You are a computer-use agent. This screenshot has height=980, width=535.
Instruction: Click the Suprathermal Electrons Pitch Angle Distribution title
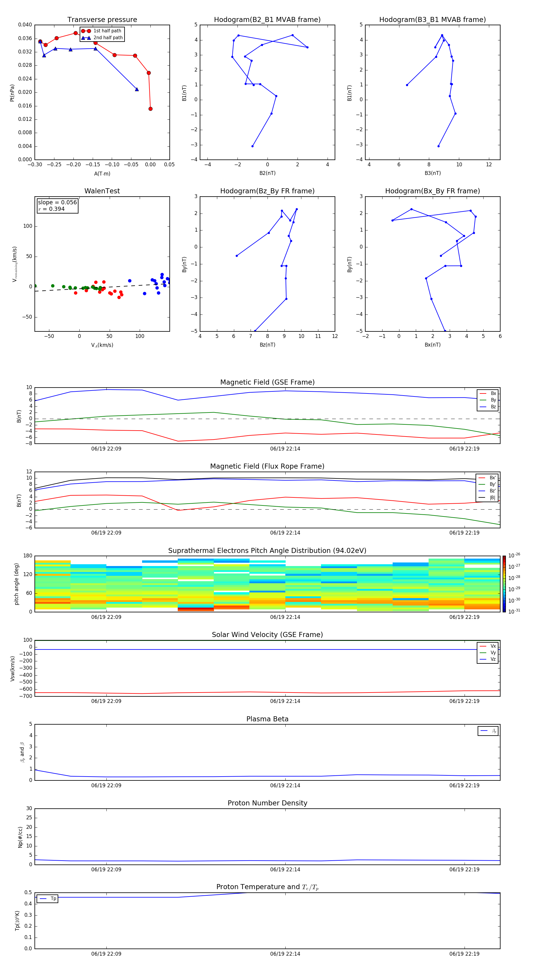267,551
